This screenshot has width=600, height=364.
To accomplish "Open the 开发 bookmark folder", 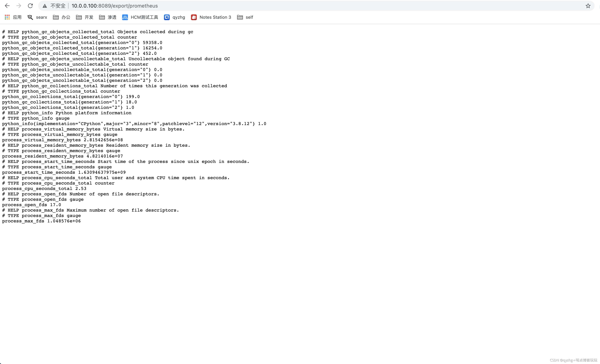I will (x=85, y=17).
